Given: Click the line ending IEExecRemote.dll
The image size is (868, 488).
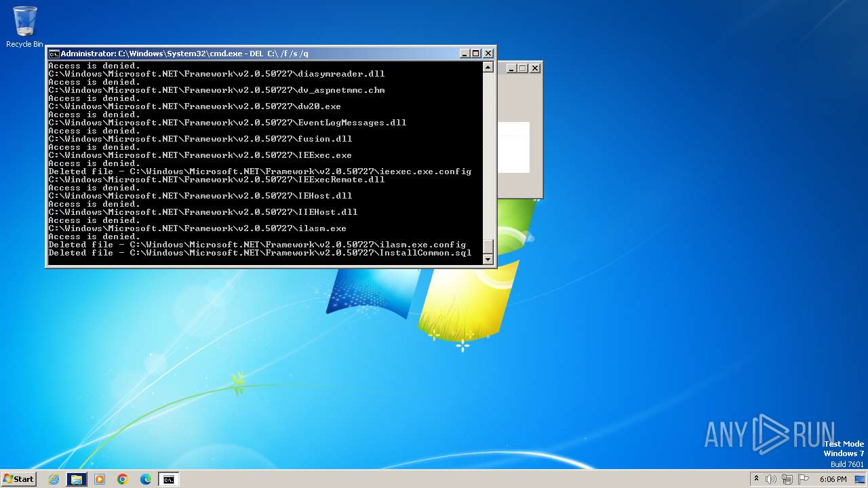Looking at the screenshot, I should pyautogui.click(x=216, y=180).
